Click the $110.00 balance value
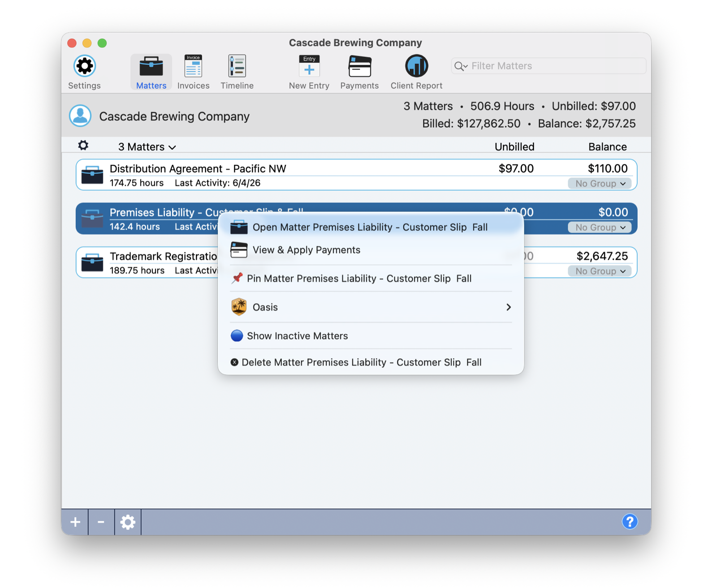Viewport: 717px width, 588px height. click(608, 168)
